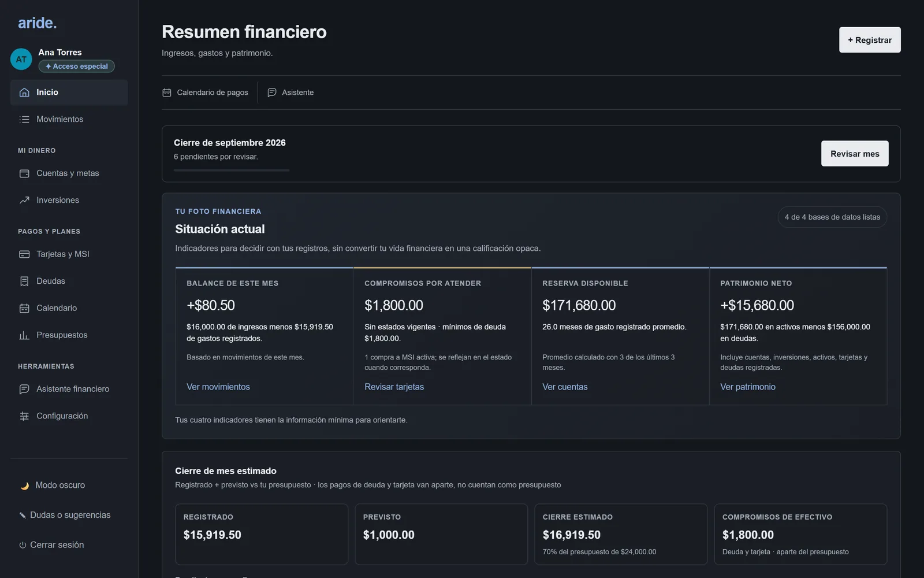924x578 pixels.
Task: Open the Deudas menu item
Action: coord(69,281)
